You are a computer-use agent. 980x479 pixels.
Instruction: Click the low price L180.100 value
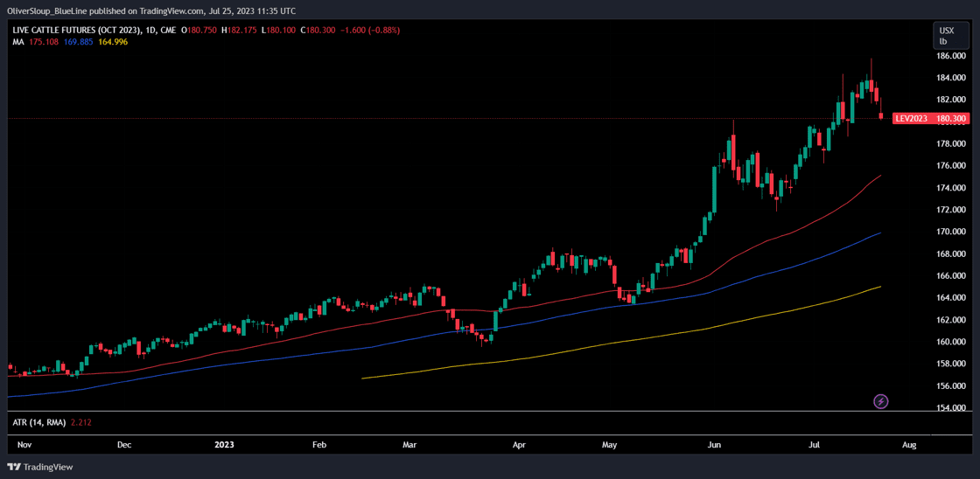point(278,30)
